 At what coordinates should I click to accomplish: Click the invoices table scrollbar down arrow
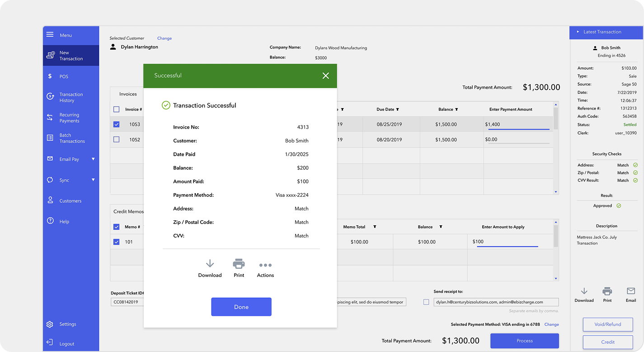tap(556, 192)
